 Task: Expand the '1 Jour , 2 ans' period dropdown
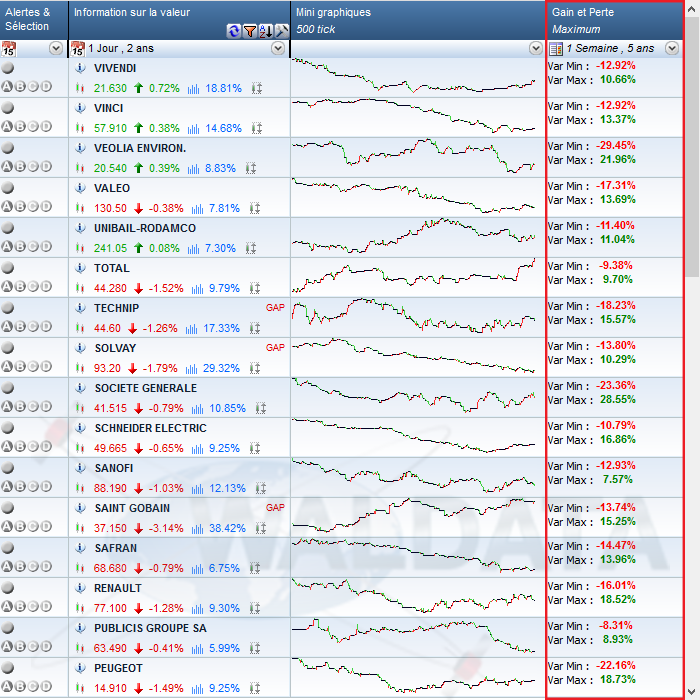click(x=278, y=48)
